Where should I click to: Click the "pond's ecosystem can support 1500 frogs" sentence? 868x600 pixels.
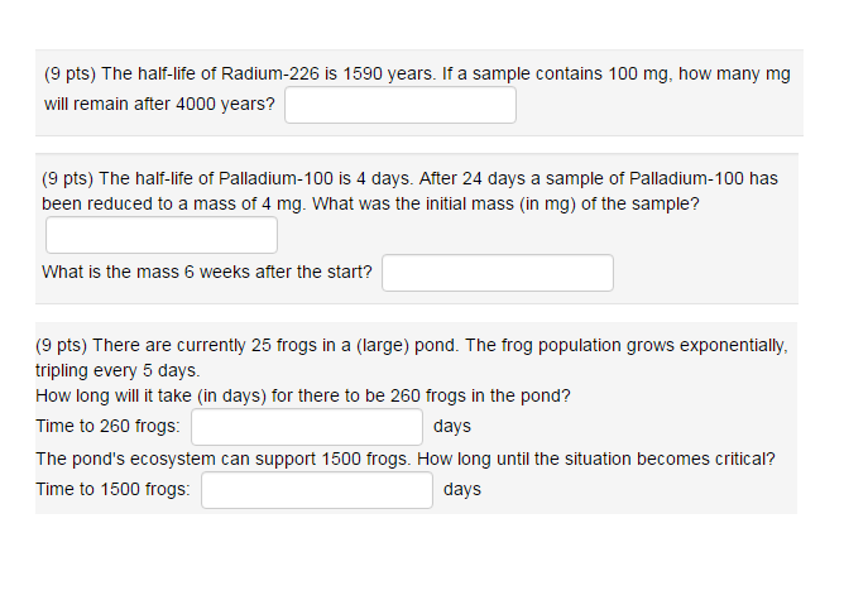405,459
